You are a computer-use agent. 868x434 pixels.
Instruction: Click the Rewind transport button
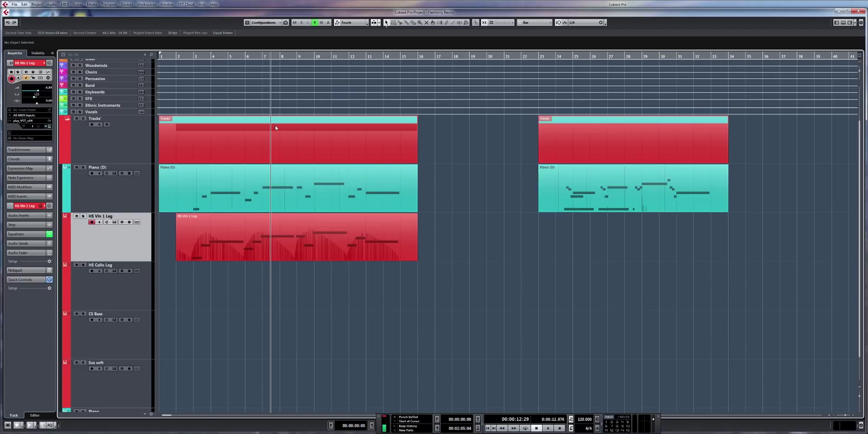coord(502,428)
